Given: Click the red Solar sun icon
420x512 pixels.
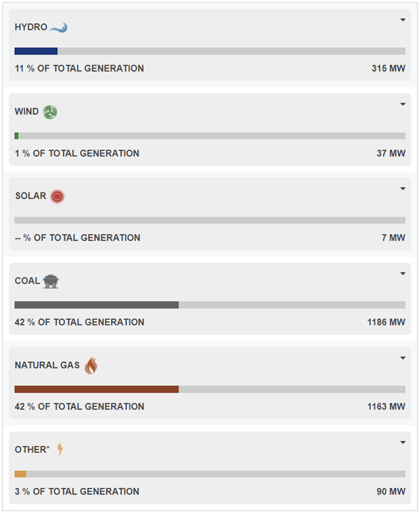Looking at the screenshot, I should [57, 197].
